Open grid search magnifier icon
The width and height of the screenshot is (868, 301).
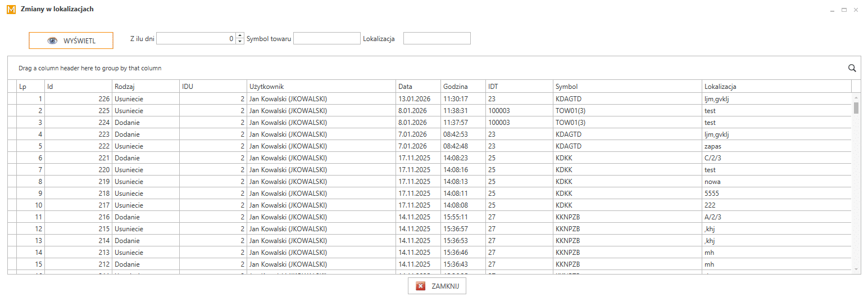pos(852,68)
